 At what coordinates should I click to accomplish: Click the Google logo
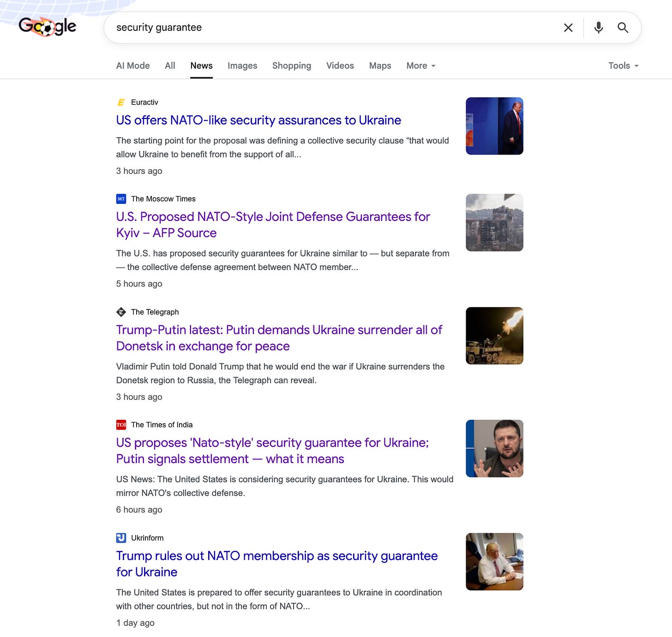[48, 27]
